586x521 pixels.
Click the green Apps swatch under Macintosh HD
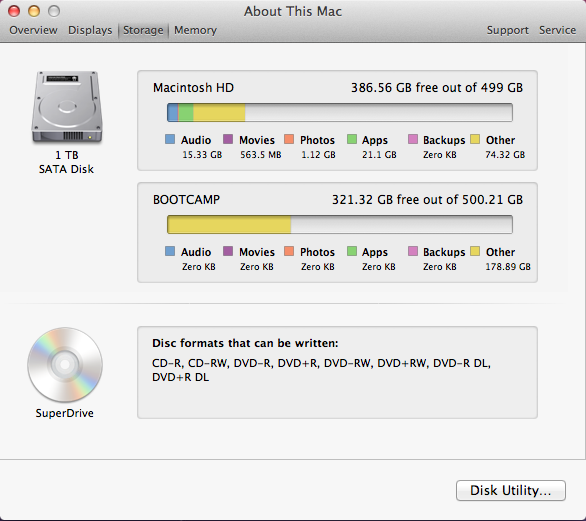point(352,139)
